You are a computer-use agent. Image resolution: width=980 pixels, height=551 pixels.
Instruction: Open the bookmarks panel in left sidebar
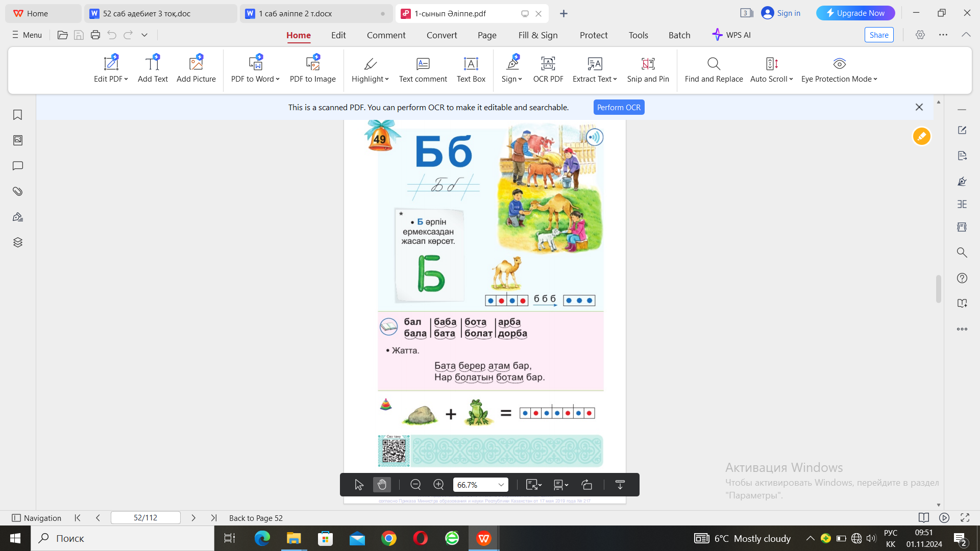pyautogui.click(x=18, y=115)
